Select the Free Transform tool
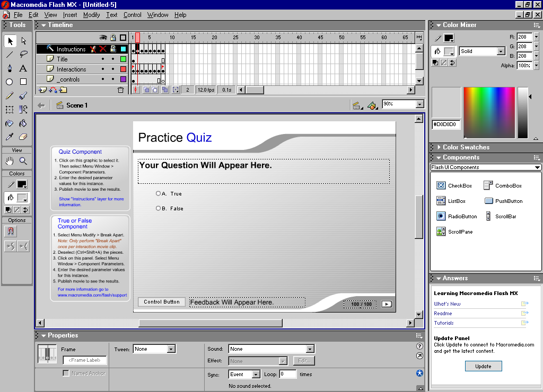 click(10, 109)
